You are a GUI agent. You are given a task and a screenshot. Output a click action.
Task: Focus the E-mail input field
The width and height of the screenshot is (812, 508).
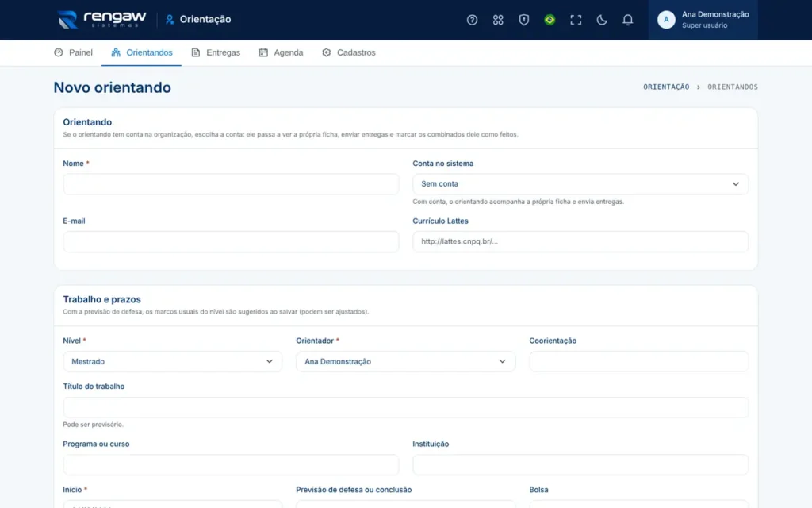(x=231, y=241)
